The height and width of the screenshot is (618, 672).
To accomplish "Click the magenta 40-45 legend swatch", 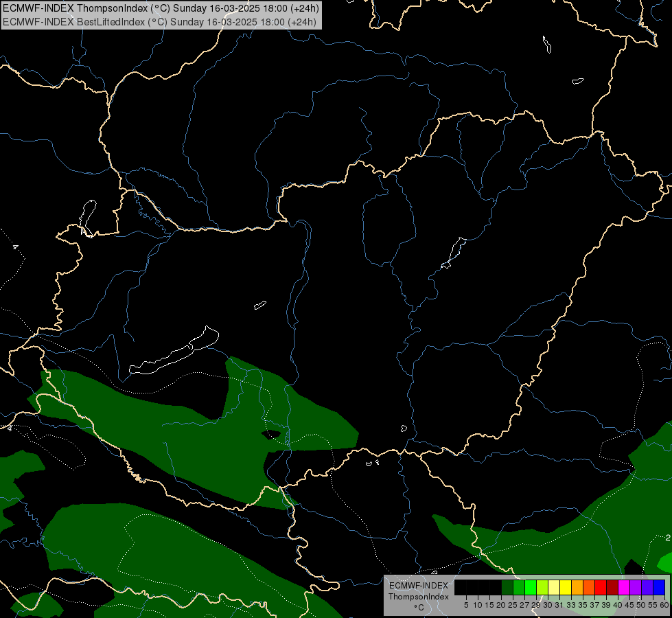I will point(624,587).
